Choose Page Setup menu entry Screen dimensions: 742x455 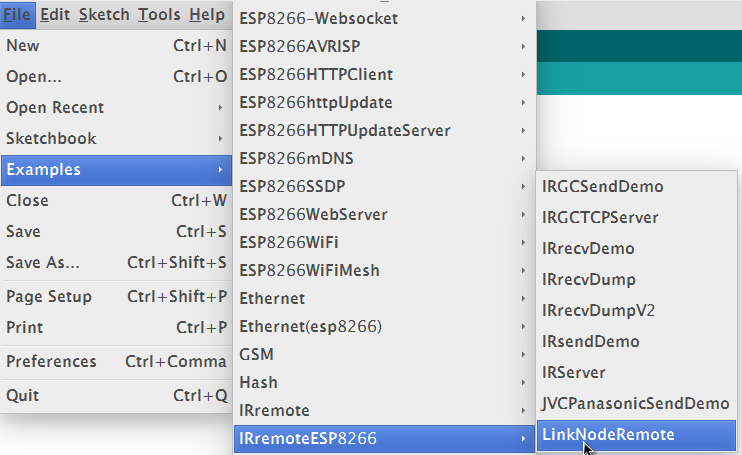(116, 297)
